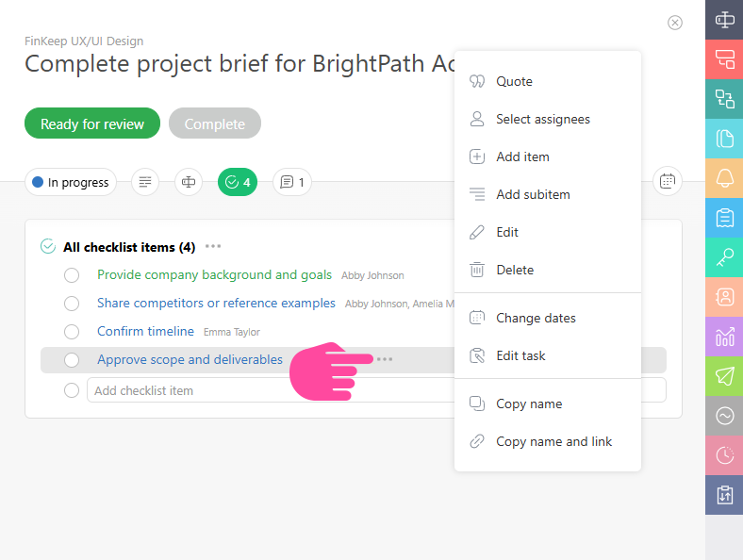
Task: Click the calendar dates icon
Action: (x=667, y=182)
